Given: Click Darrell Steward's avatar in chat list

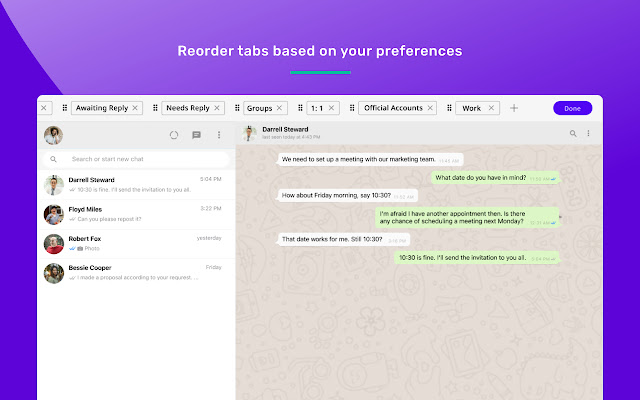Looking at the screenshot, I should (x=54, y=185).
